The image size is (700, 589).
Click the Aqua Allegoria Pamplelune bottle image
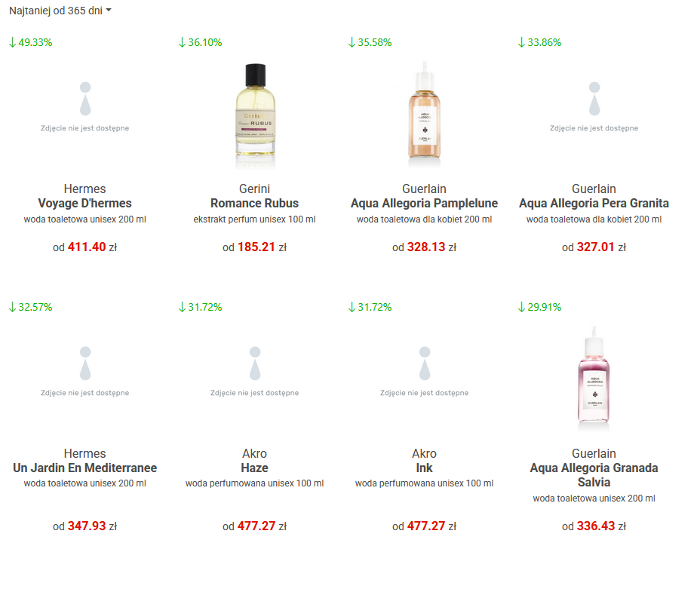coord(424,115)
